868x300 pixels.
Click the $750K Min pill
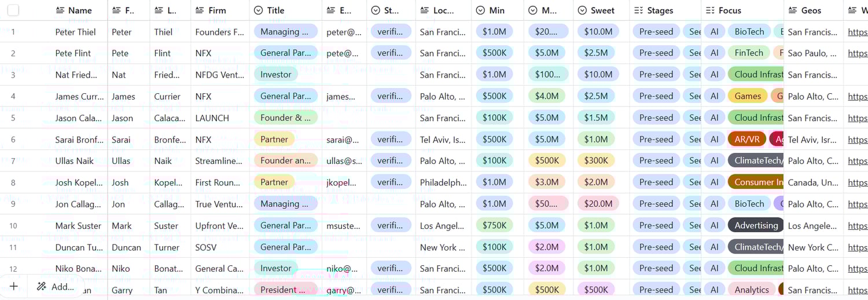click(x=494, y=225)
